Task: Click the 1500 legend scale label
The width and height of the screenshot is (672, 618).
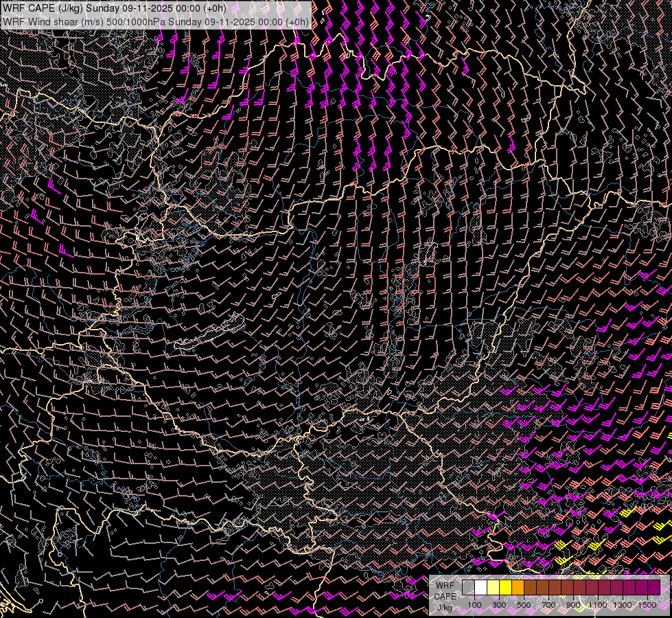Action: [647, 605]
